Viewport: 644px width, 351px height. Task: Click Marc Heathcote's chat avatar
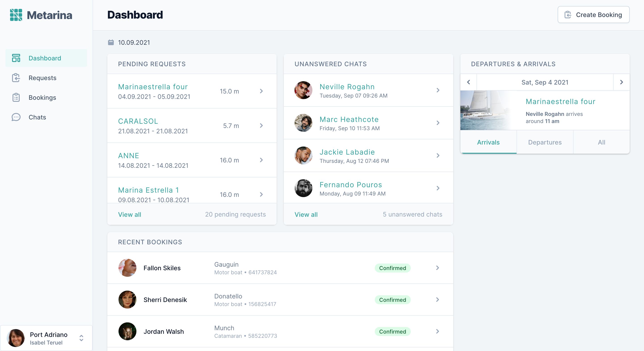[x=303, y=123]
